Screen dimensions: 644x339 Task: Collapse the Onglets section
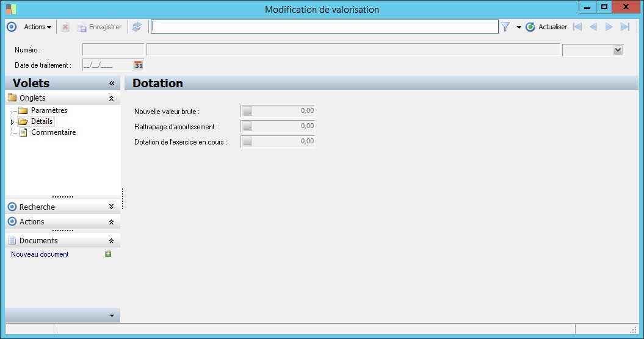tap(111, 98)
